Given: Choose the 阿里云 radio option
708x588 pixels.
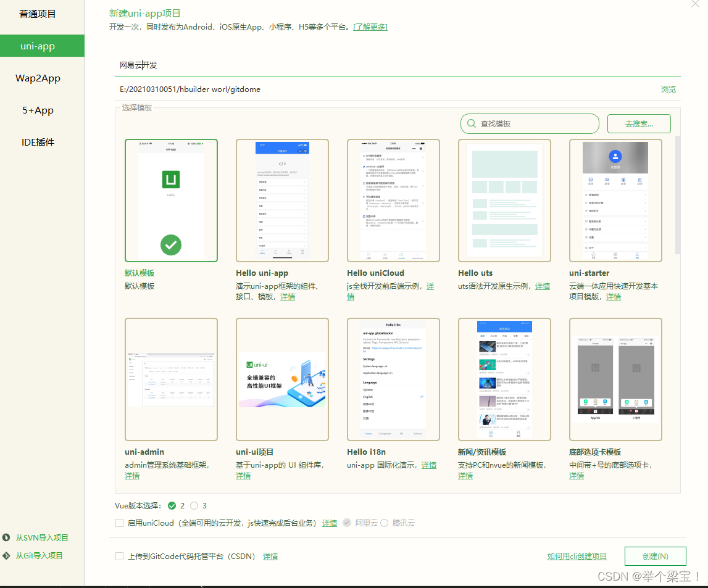Looking at the screenshot, I should (x=347, y=523).
